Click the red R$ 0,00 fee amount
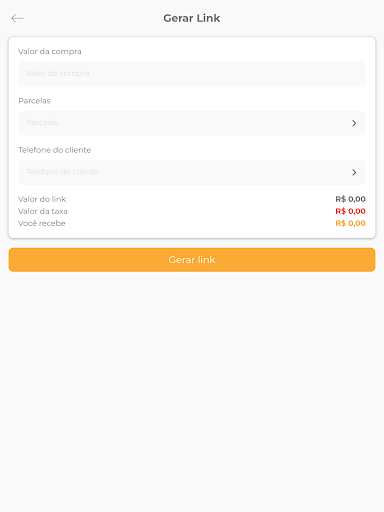The height and width of the screenshot is (512, 384). (350, 211)
